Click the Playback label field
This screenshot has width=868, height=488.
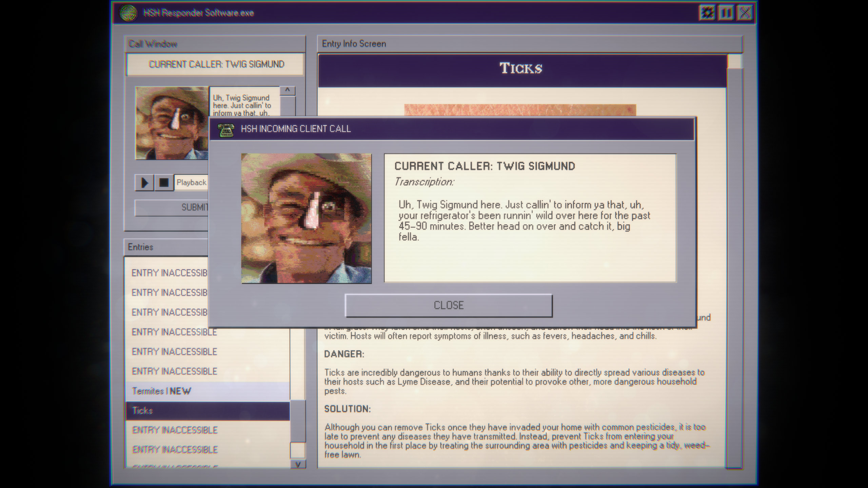point(191,183)
